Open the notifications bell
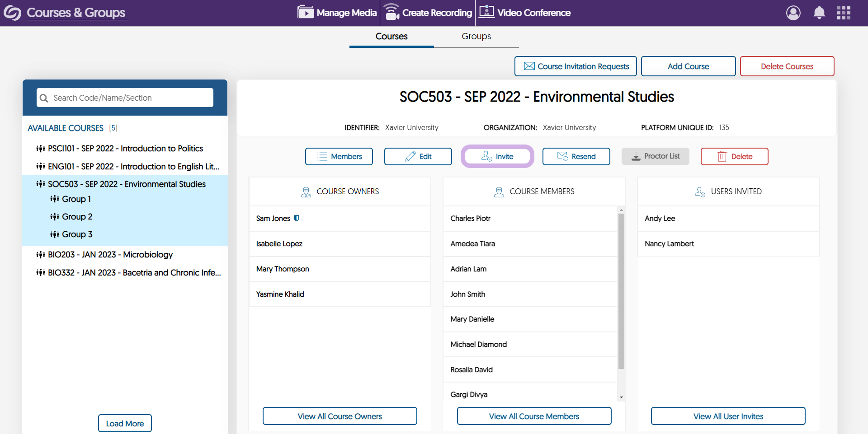The image size is (868, 434). 819,13
